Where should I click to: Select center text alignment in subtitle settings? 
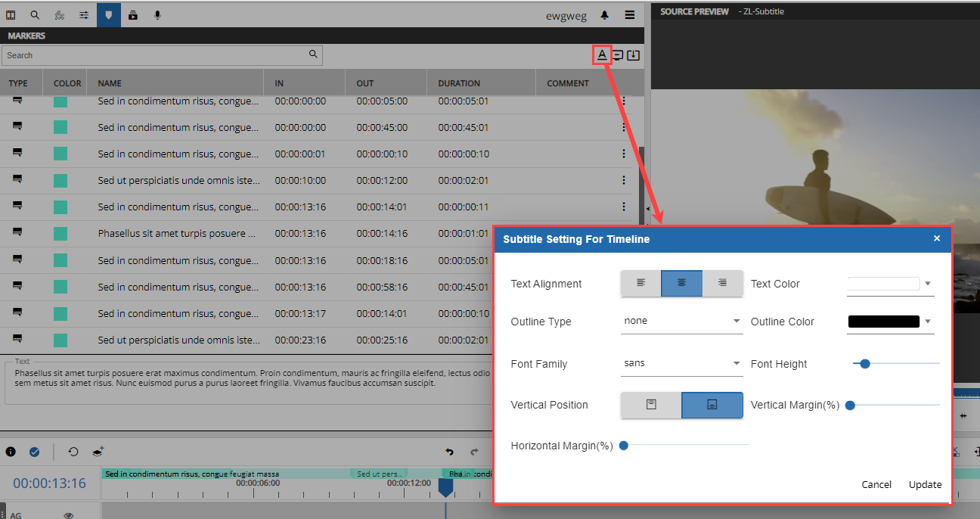click(x=681, y=283)
